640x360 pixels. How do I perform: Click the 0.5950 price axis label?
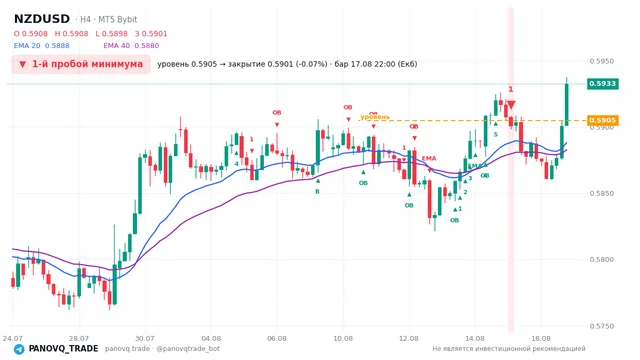click(x=602, y=61)
